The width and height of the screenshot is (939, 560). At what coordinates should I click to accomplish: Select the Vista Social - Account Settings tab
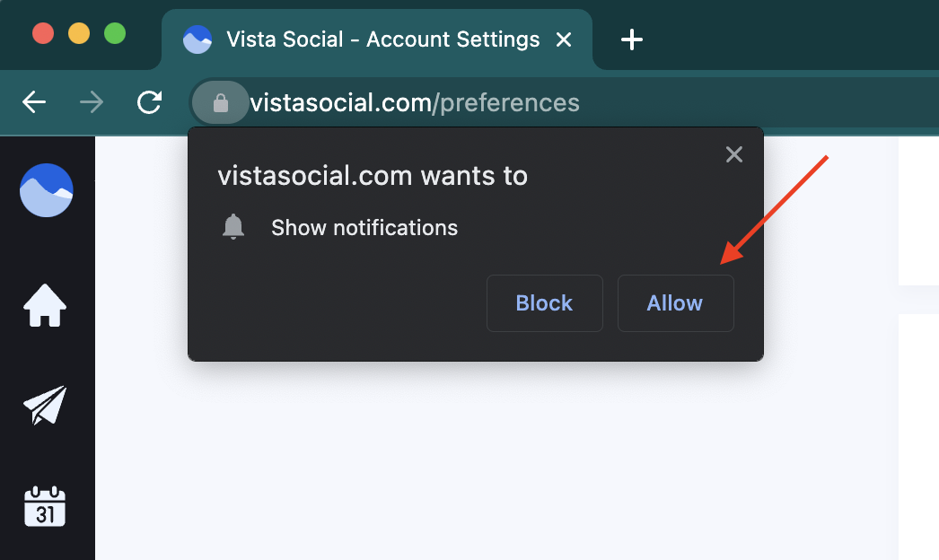(377, 39)
